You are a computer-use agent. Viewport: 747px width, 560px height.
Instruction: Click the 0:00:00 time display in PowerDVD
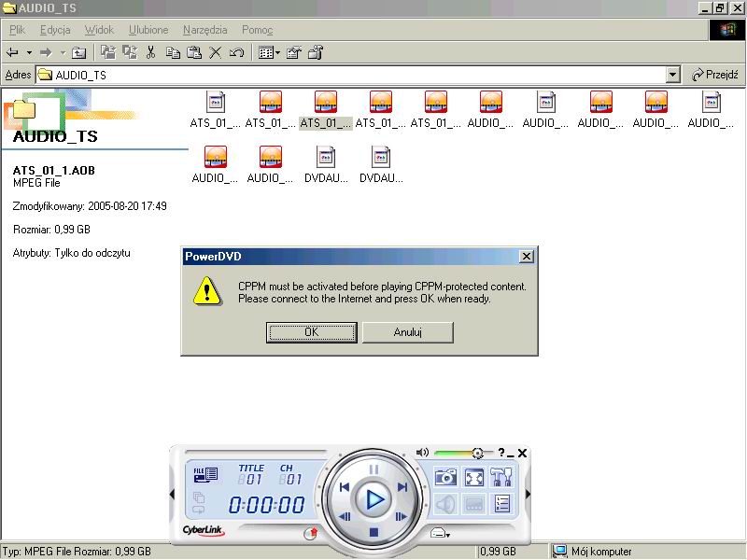[x=267, y=505]
